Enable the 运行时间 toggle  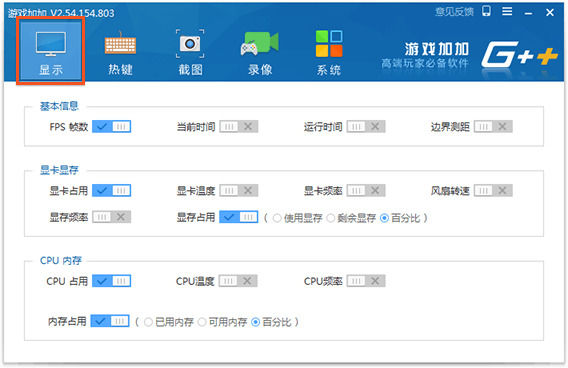(366, 126)
